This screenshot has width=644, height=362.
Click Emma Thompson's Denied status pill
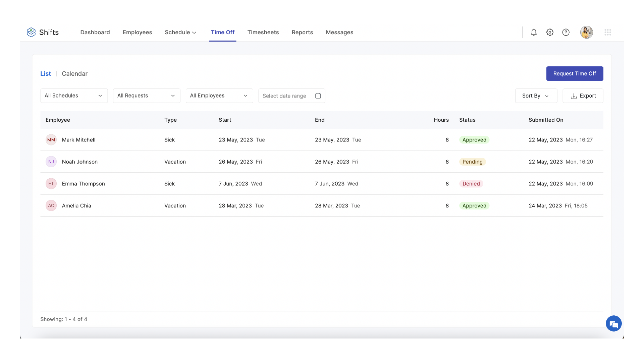coord(471,184)
